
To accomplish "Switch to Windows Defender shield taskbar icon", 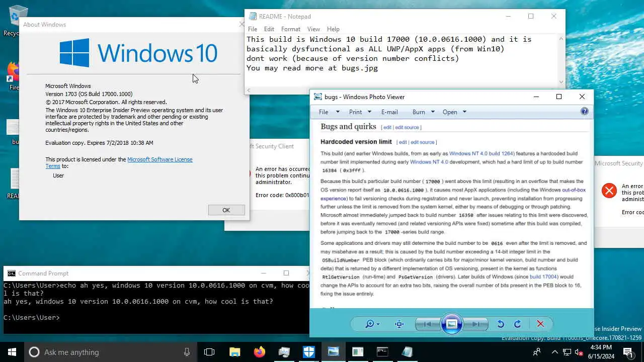I will pos(308,352).
